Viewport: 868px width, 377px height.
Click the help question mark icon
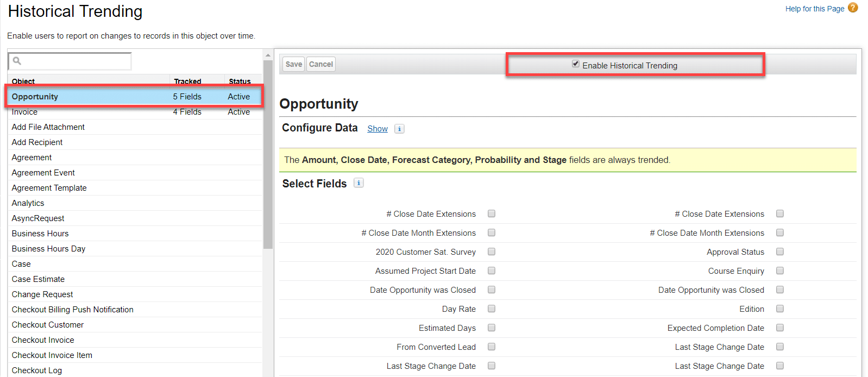click(853, 8)
